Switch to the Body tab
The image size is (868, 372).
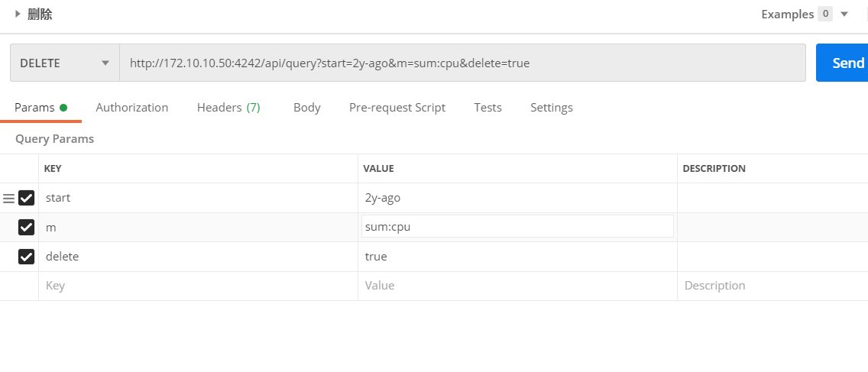coord(306,108)
